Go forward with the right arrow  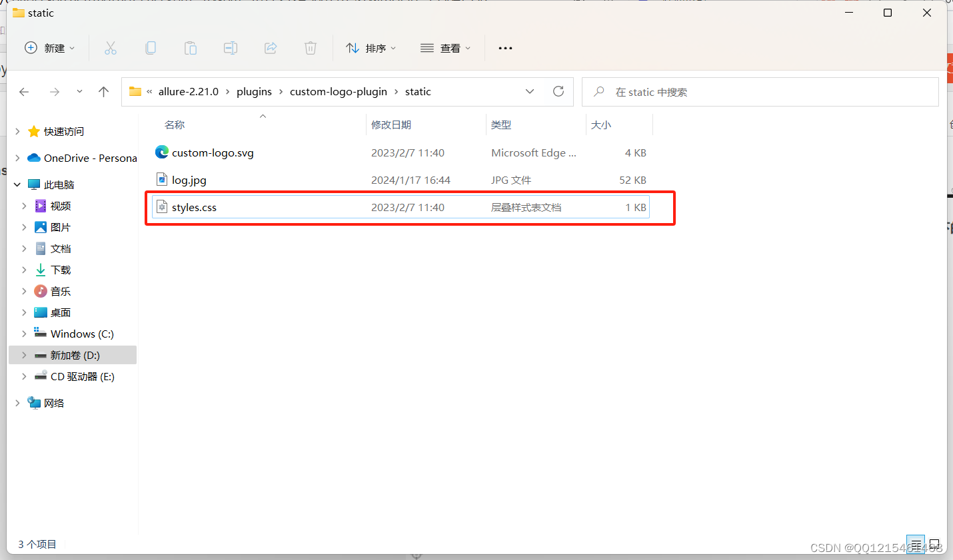[55, 92]
